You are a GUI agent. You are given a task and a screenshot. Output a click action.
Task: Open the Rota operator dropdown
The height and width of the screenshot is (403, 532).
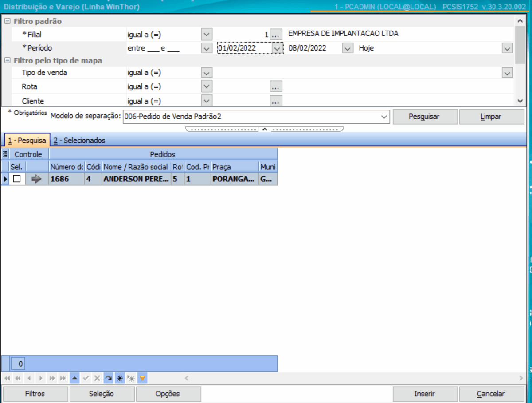(207, 86)
